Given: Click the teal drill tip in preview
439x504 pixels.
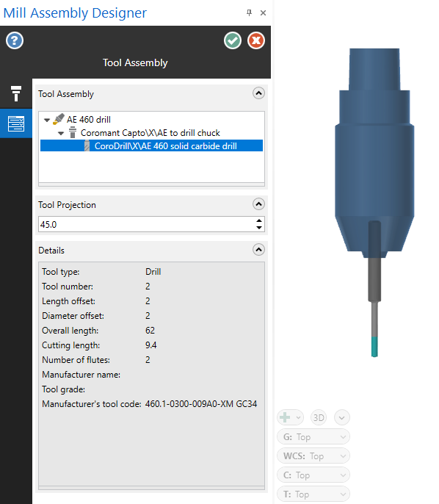Looking at the screenshot, I should point(374,347).
